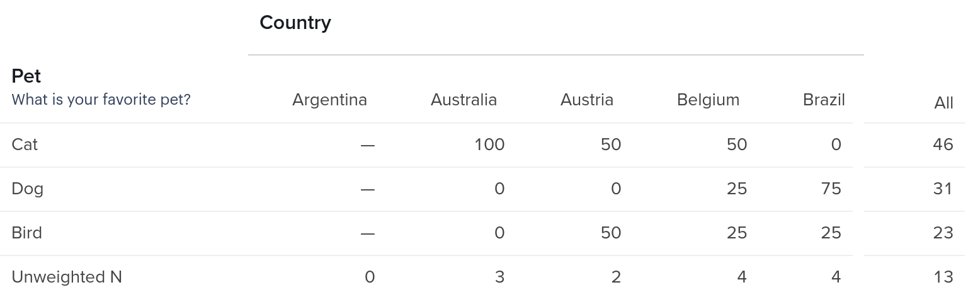The image size is (980, 304).
Task: Select the Australia column header
Action: pos(464,100)
